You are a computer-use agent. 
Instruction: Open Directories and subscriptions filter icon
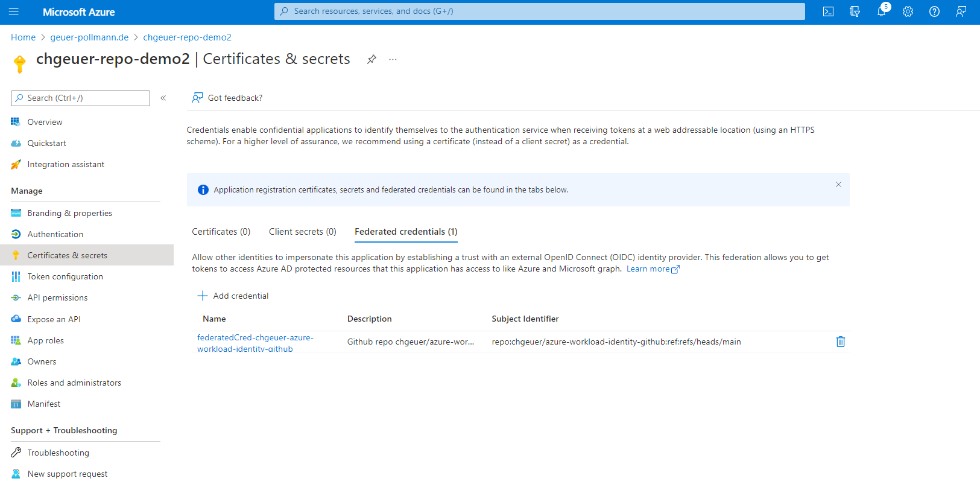(855, 11)
